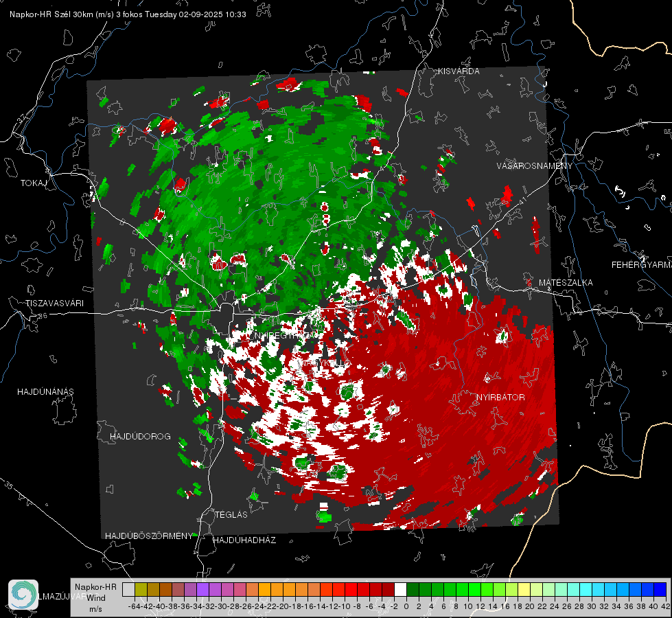
Task: Click the HAJDÚBÖSZÖRMÉNY city label
Action: (149, 536)
